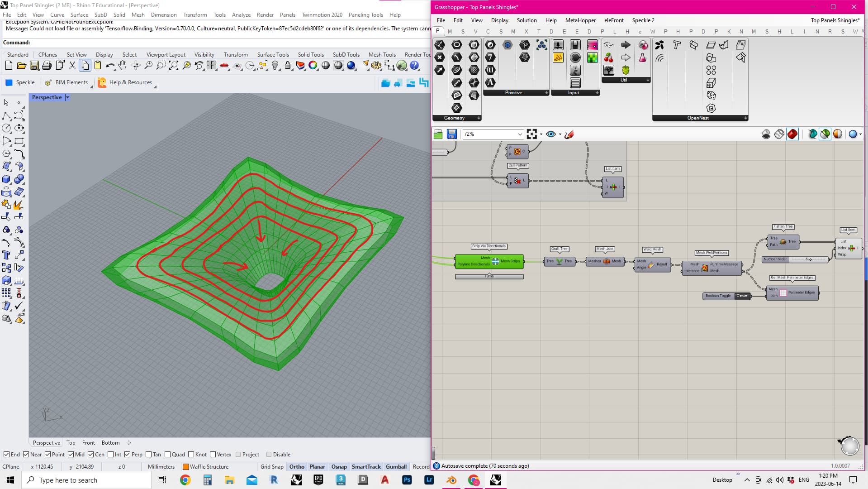868x489 pixels.
Task: Enable the Int osnap checkbox
Action: click(x=111, y=455)
